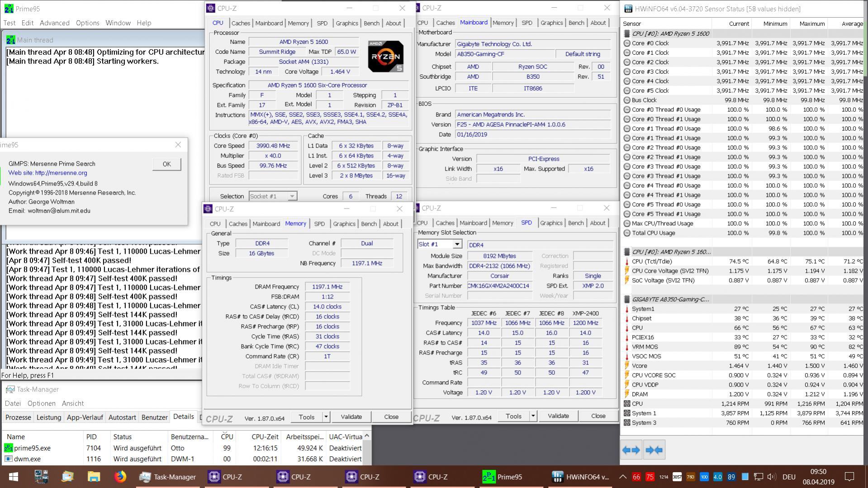Switch to Leistung tab in Task-Manager

49,417
